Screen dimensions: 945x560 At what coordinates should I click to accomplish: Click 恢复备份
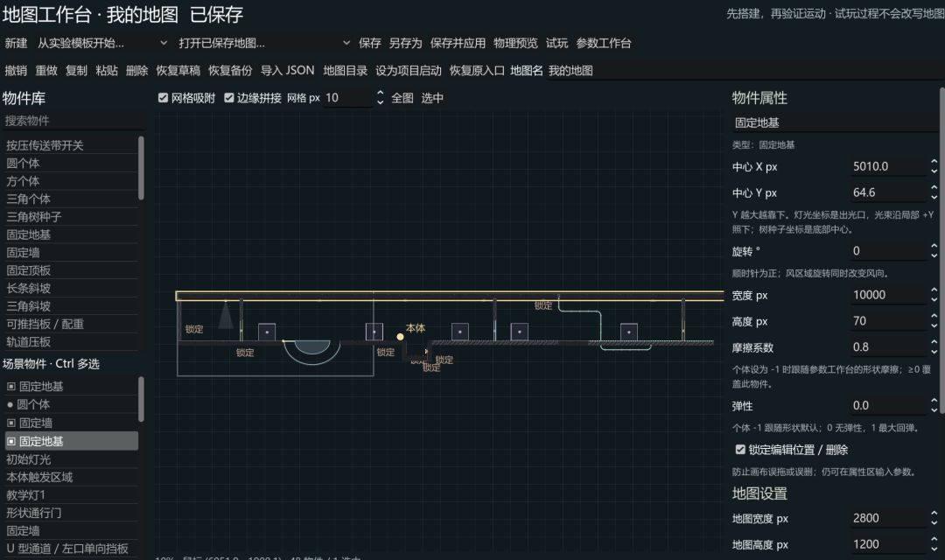(230, 71)
